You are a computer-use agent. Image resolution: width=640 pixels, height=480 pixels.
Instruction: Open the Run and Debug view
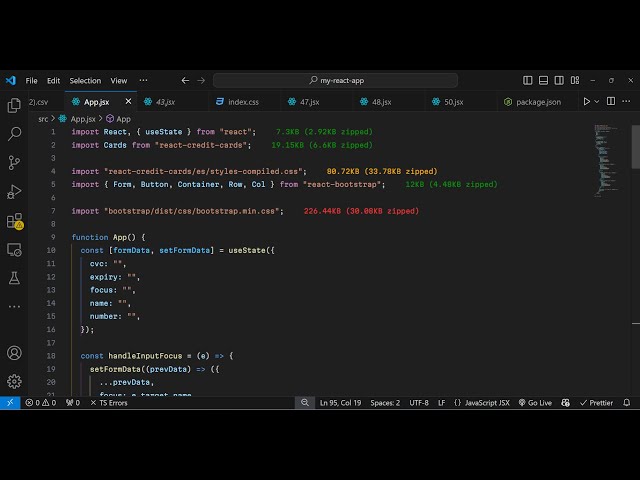14,191
